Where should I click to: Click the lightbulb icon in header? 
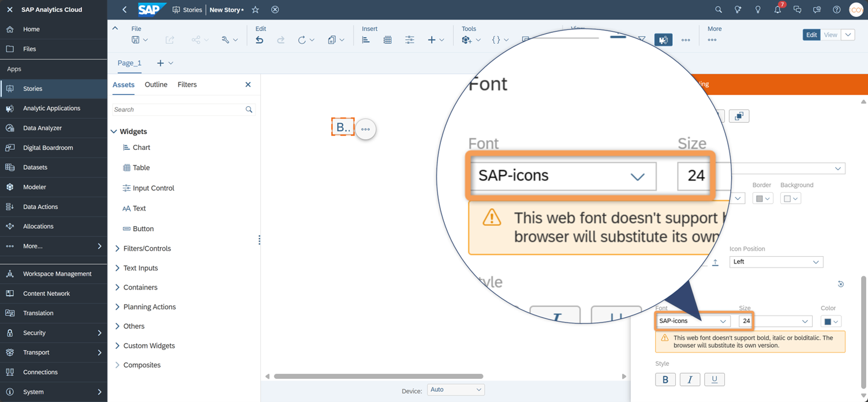click(x=758, y=10)
